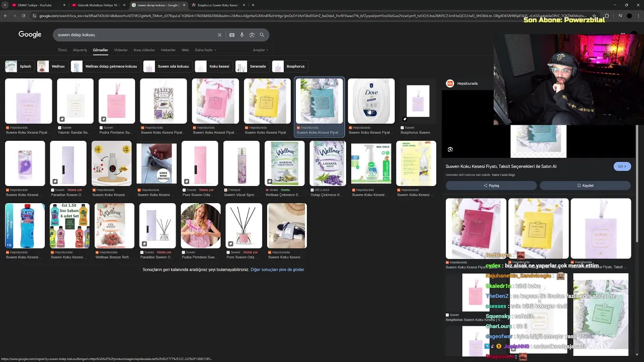Clear the search box with the X icon
Image resolution: width=644 pixels, height=362 pixels.
point(219,35)
